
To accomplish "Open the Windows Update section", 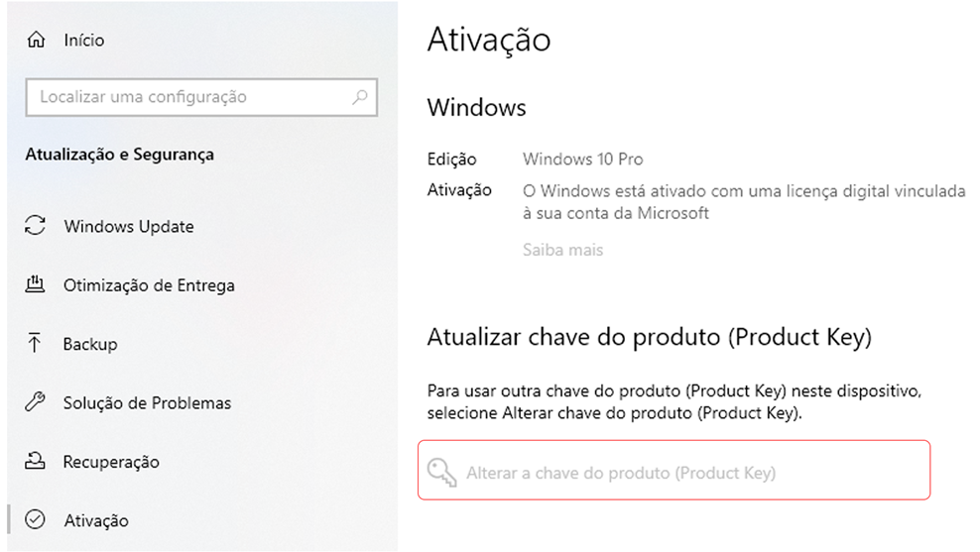I will coord(129,226).
